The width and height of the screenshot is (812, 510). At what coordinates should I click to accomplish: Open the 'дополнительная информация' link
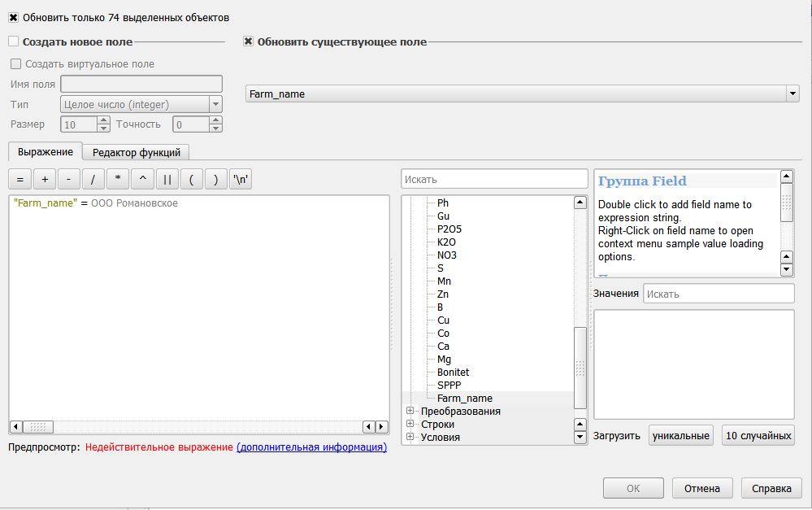coord(311,447)
